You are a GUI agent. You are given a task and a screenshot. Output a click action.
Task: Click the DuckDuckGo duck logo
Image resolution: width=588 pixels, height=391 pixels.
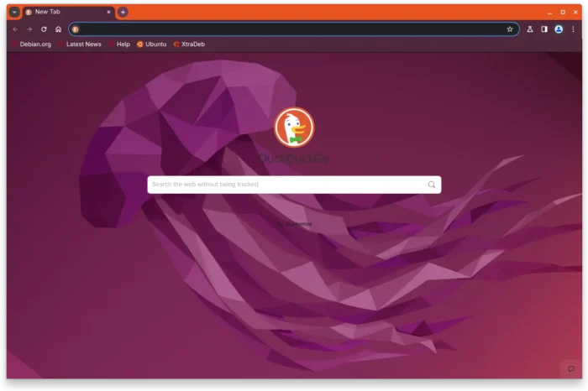tap(294, 128)
